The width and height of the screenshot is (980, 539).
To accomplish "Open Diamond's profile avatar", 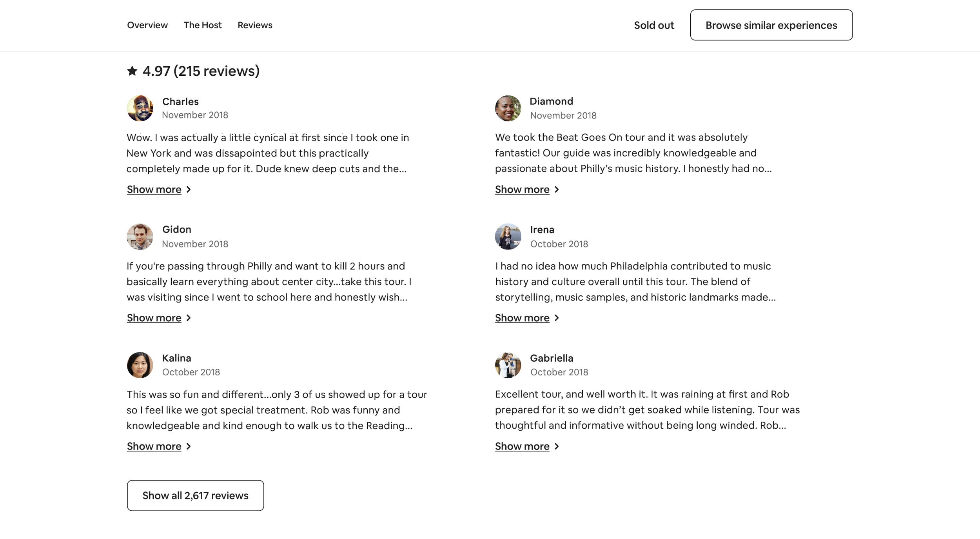I will point(508,108).
